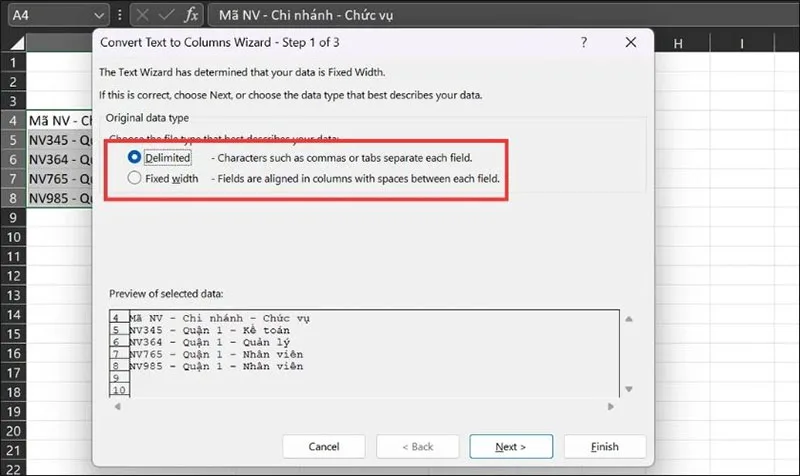
Task: Open the formula bar options dots
Action: click(x=119, y=15)
